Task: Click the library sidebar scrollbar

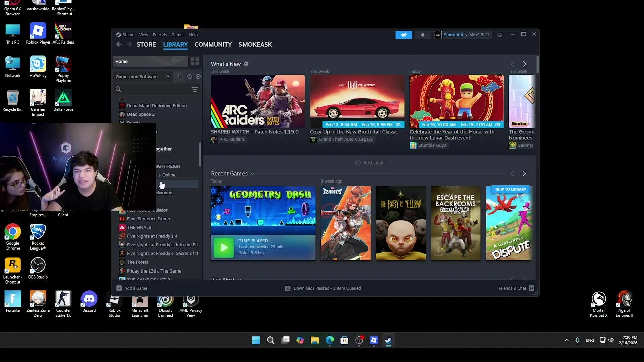Action: pyautogui.click(x=201, y=155)
